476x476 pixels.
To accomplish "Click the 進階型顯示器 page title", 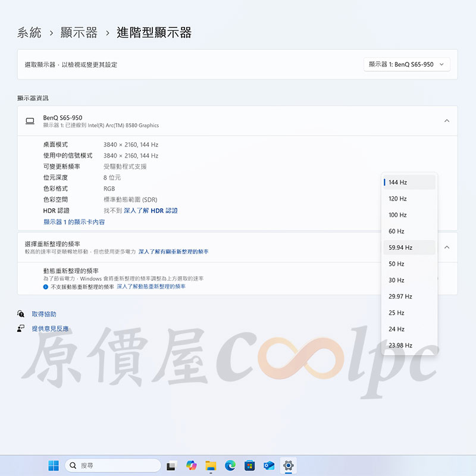I will pyautogui.click(x=154, y=33).
